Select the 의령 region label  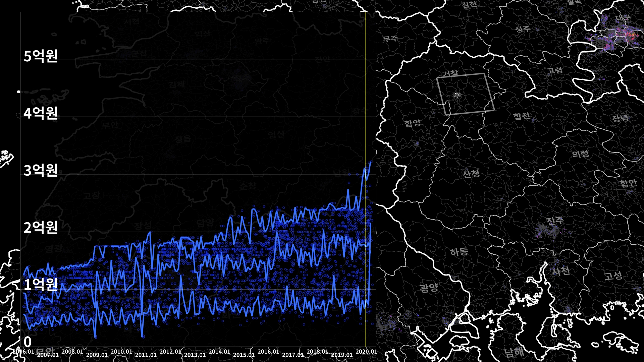580,154
